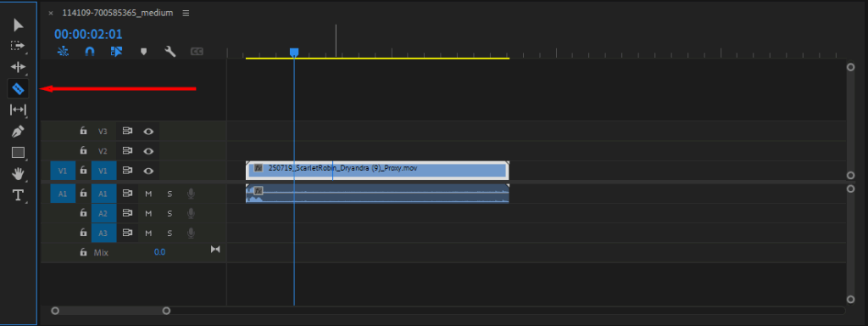Screen dimensions: 868x326
Task: Toggle lock on track V1
Action: (84, 170)
